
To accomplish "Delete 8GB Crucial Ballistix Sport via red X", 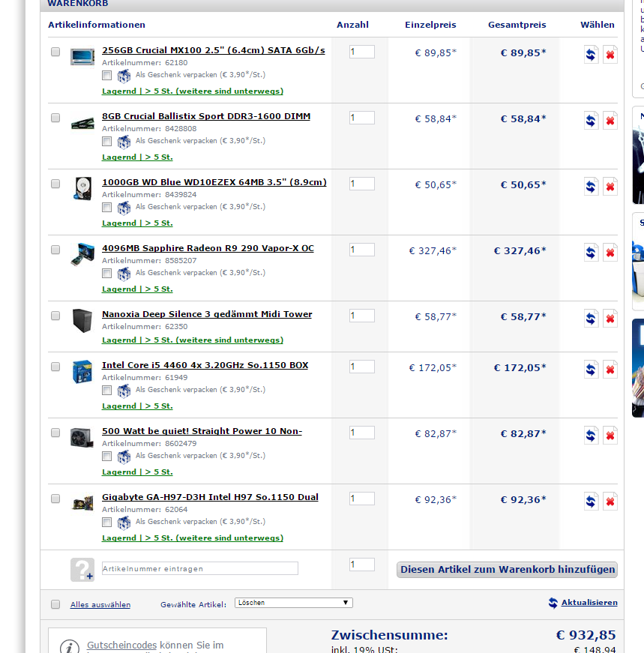I will pyautogui.click(x=610, y=121).
